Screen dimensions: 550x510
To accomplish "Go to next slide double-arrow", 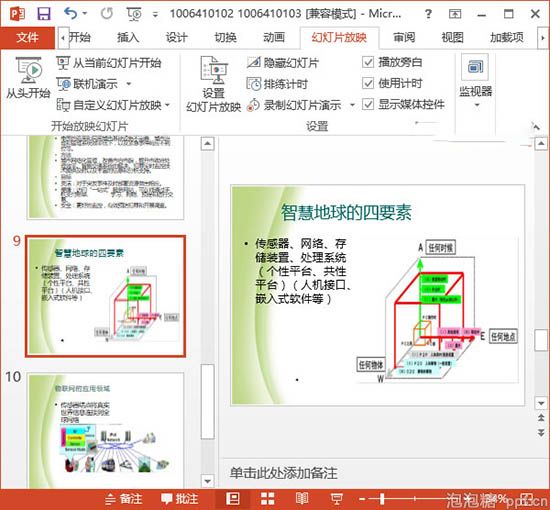I will click(541, 433).
